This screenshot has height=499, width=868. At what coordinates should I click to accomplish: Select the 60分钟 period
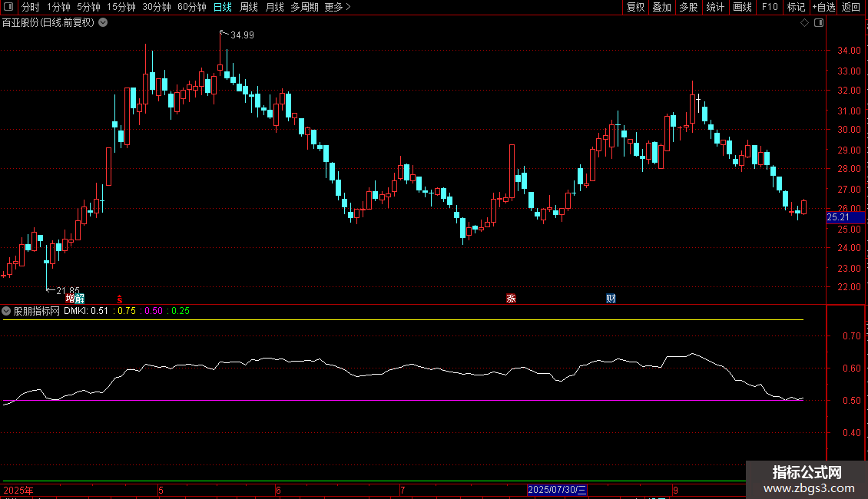pyautogui.click(x=192, y=7)
